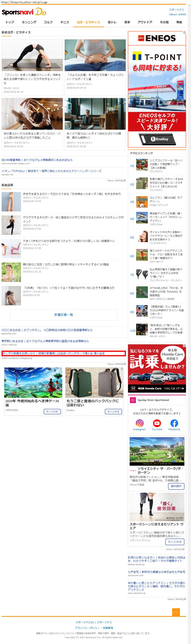Open the アリナミン ad link

coord(156,586)
